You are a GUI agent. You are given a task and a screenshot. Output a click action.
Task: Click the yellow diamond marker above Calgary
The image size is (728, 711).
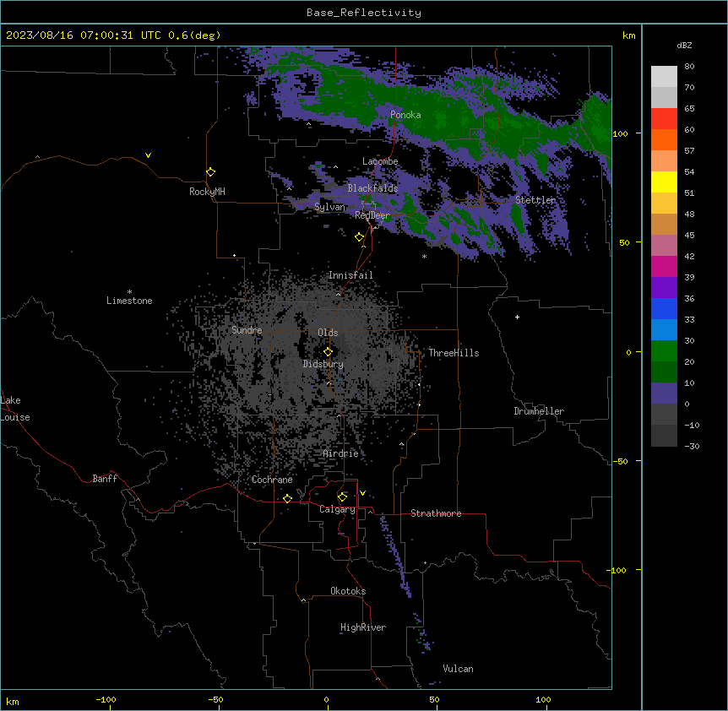tap(342, 497)
